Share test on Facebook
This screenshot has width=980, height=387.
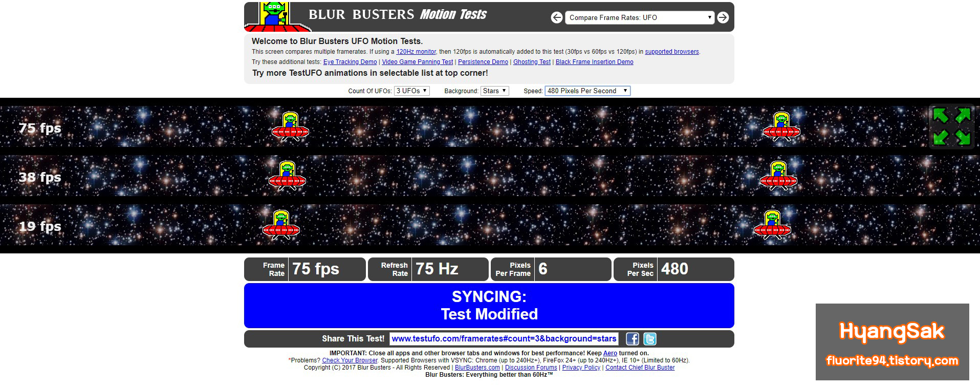pos(633,339)
